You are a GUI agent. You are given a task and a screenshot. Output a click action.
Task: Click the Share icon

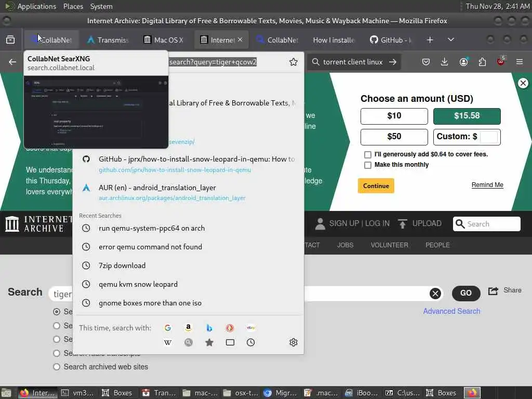(x=494, y=291)
